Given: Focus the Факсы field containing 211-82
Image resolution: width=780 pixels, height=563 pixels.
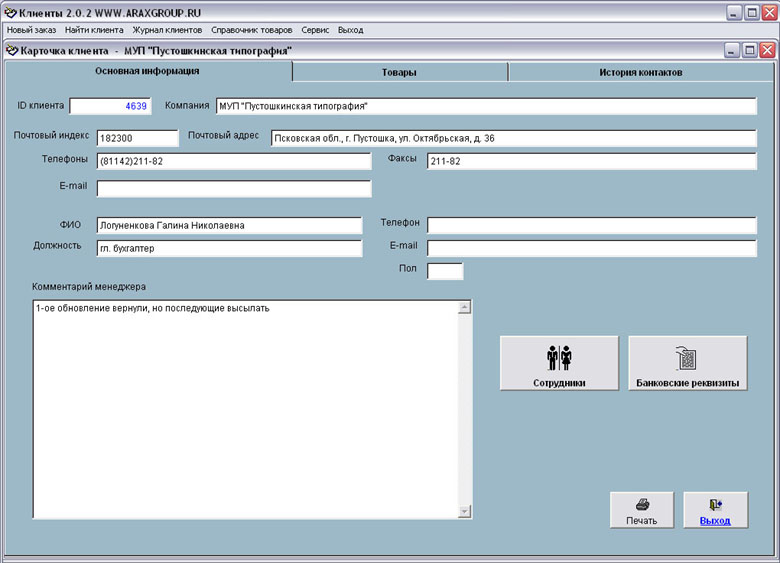Looking at the screenshot, I should coord(591,161).
